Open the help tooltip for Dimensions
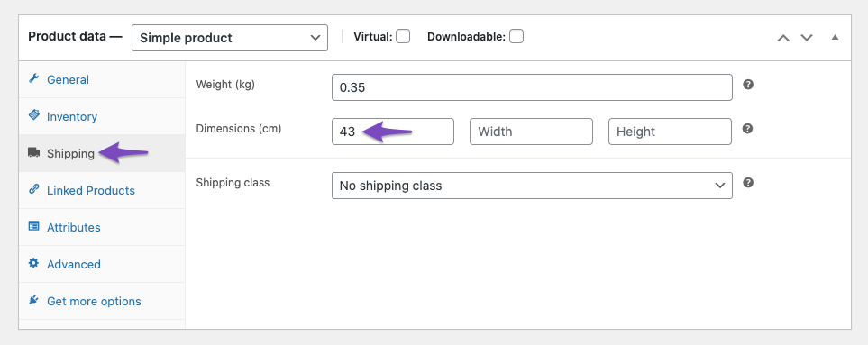 (x=748, y=129)
